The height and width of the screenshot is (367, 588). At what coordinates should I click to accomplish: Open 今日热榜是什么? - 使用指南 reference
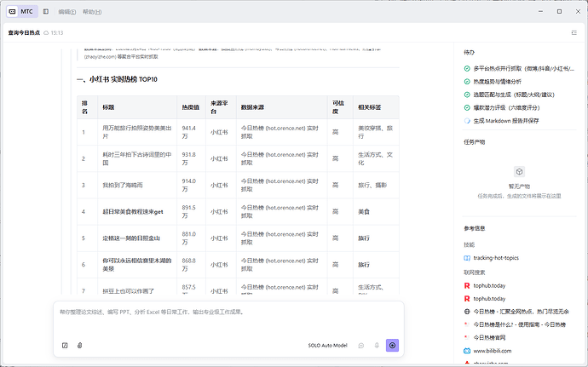pos(519,324)
